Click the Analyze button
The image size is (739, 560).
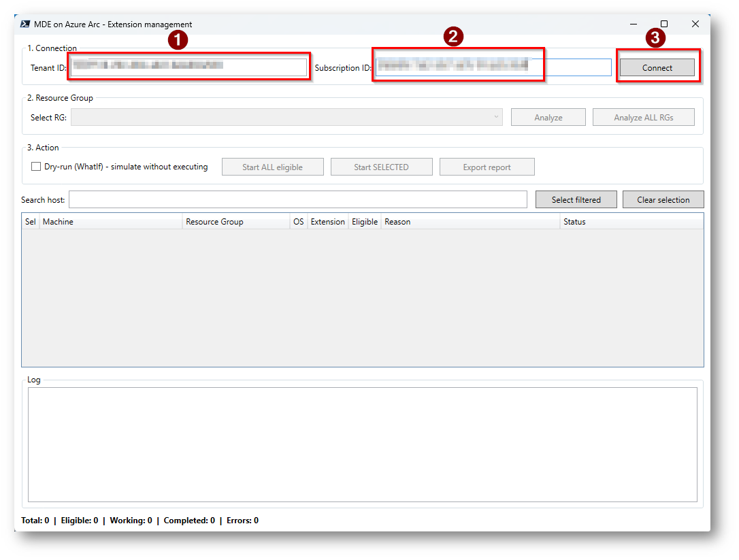(x=548, y=117)
